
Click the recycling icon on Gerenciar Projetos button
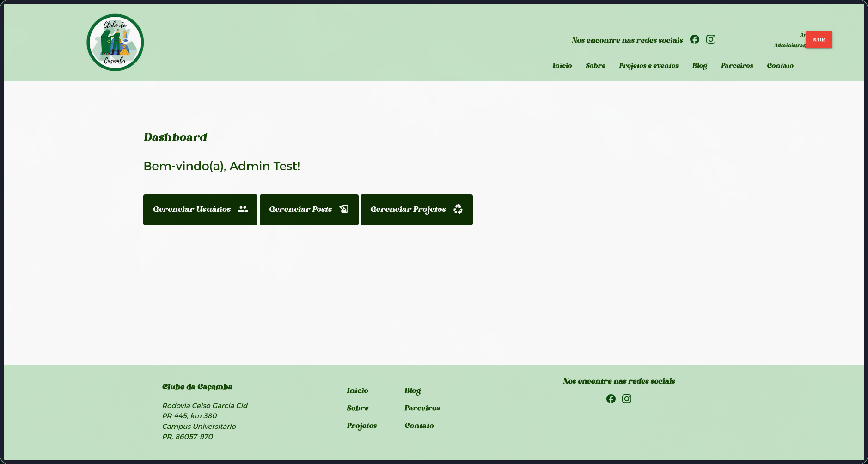click(x=458, y=209)
